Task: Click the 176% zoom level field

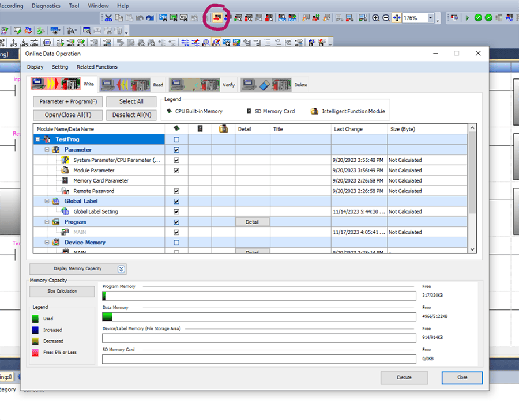Action: 415,18
